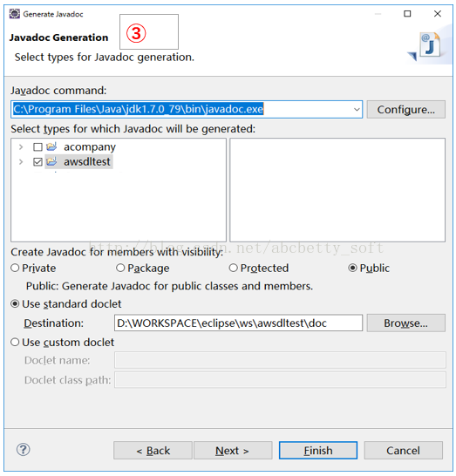Choose Use custom doclet option
Viewport: 456px width, 476px height.
click(15, 343)
